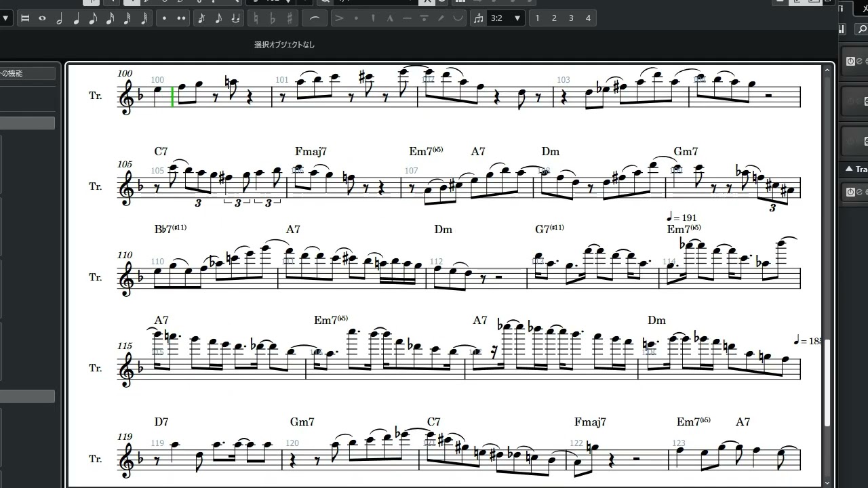The width and height of the screenshot is (868, 488).
Task: Add a staccatissimo wedge articulation
Action: pyautogui.click(x=373, y=18)
